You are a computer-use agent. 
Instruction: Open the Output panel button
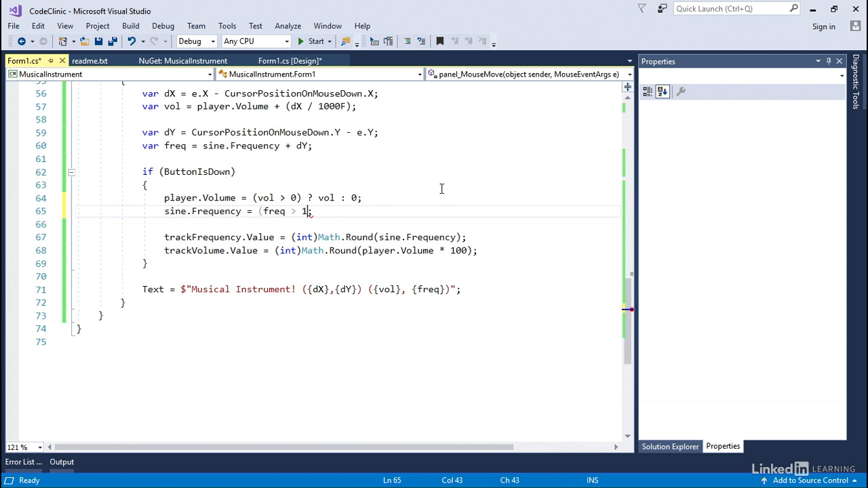pos(62,462)
